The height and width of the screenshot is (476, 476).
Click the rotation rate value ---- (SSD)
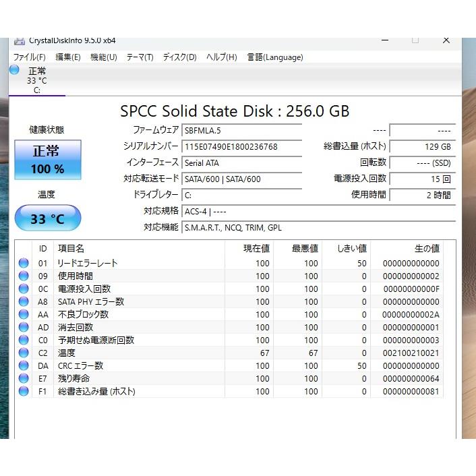pyautogui.click(x=422, y=163)
